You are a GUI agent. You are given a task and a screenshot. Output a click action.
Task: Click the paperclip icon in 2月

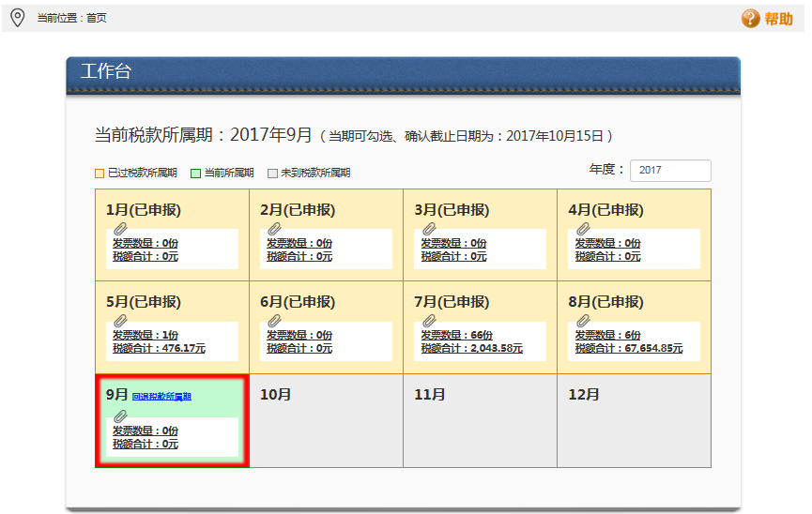click(274, 229)
